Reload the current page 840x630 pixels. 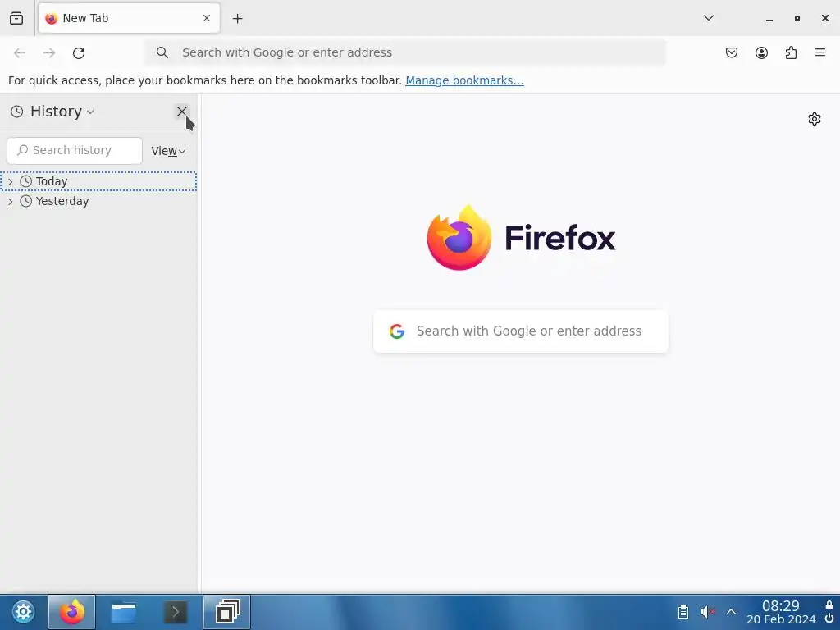click(79, 52)
